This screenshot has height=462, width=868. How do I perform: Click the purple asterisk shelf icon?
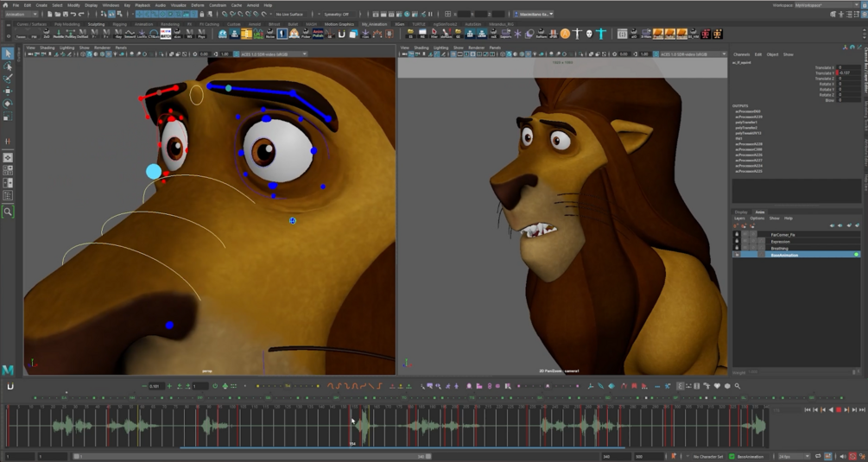[517, 35]
